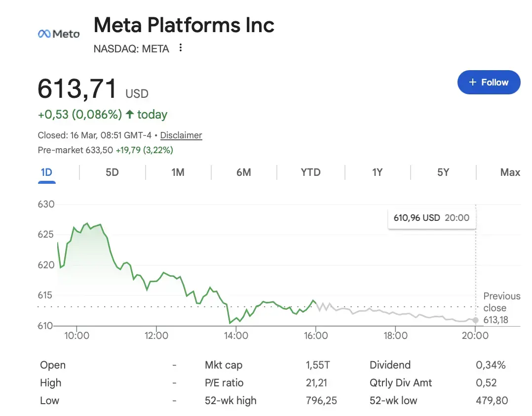This screenshot has width=532, height=416.
Task: Open the three-dot more options menu
Action: [181, 48]
